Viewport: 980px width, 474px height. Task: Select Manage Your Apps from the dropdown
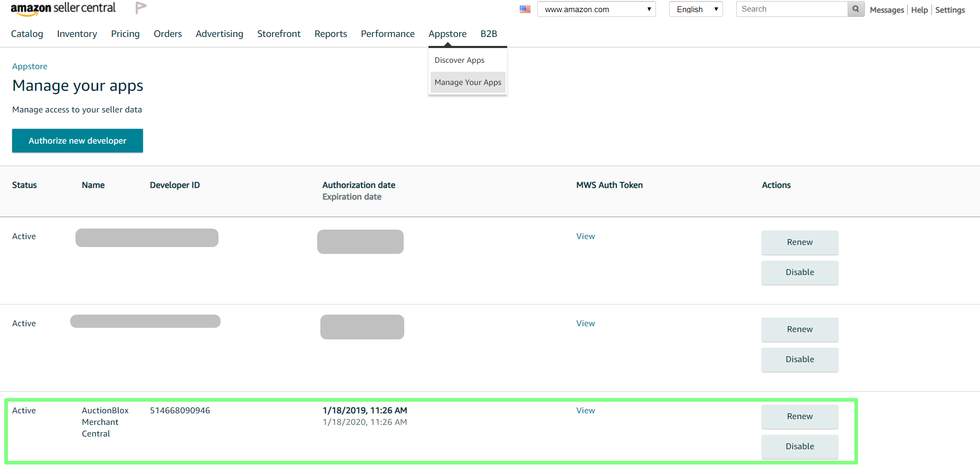click(468, 82)
